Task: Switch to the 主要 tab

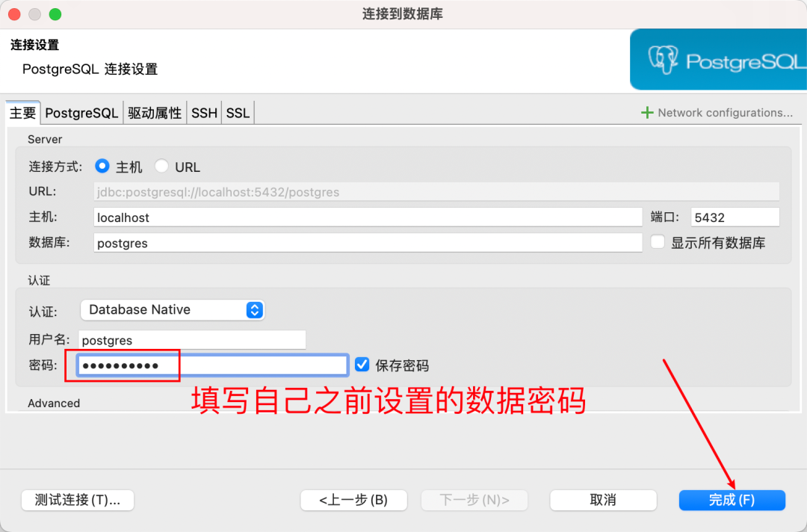Action: pyautogui.click(x=22, y=113)
